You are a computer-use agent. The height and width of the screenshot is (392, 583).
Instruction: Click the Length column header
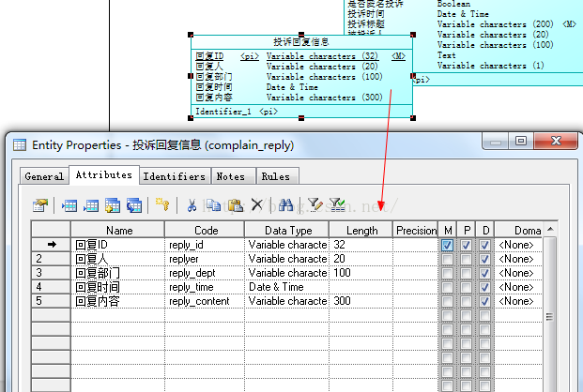tap(361, 231)
